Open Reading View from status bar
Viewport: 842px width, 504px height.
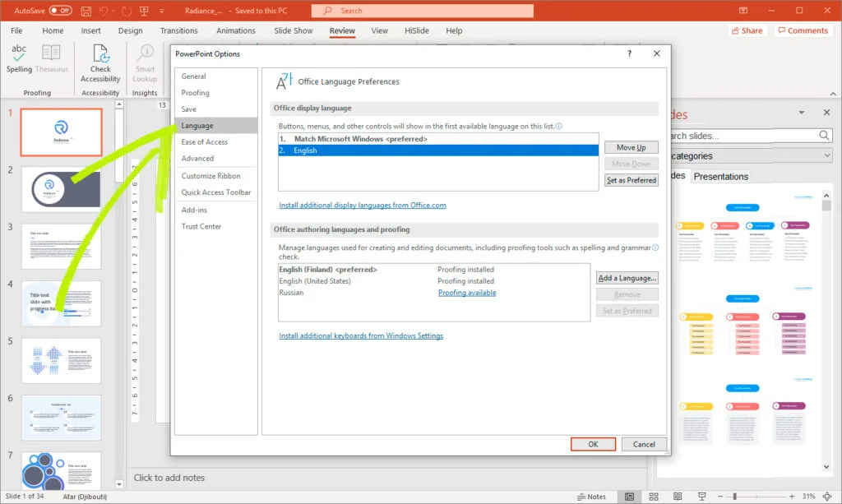click(x=678, y=497)
